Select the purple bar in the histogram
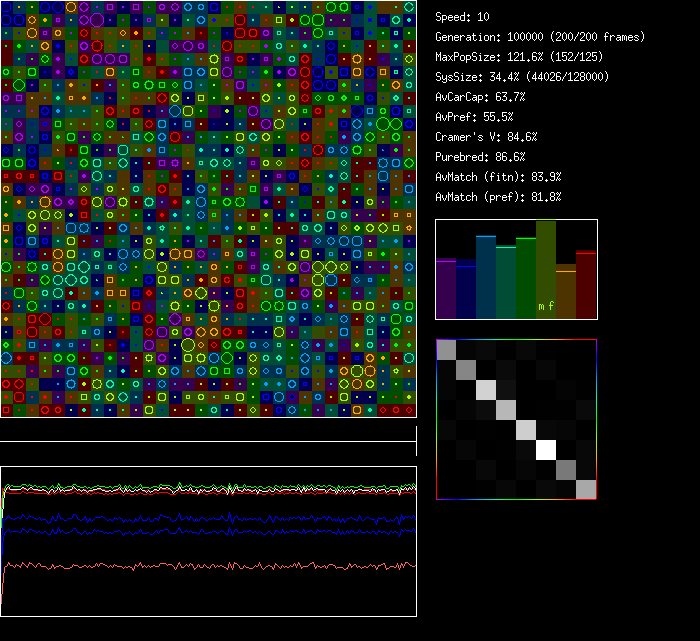Screen dimensions: 700x641 point(446,288)
